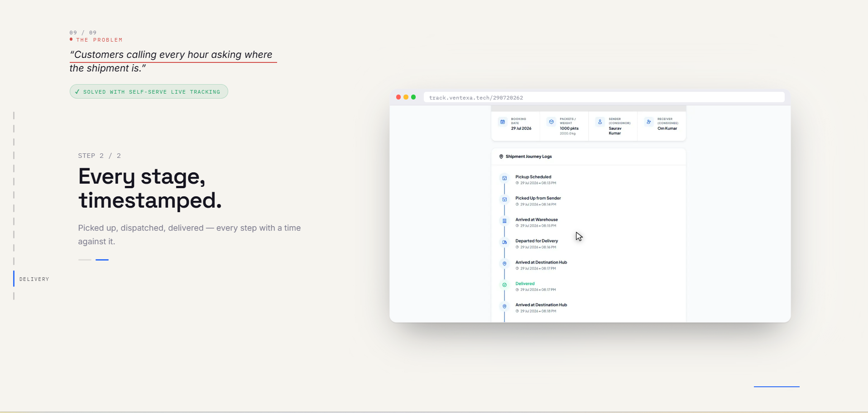Click the "STEP 2 / 2" label
The image size is (868, 413).
pos(100,156)
